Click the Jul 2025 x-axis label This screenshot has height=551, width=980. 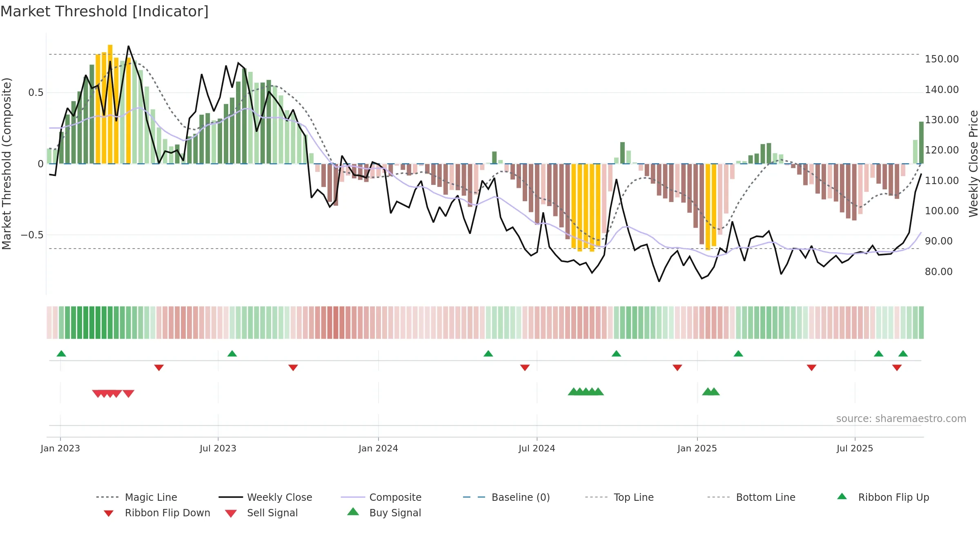(x=855, y=448)
